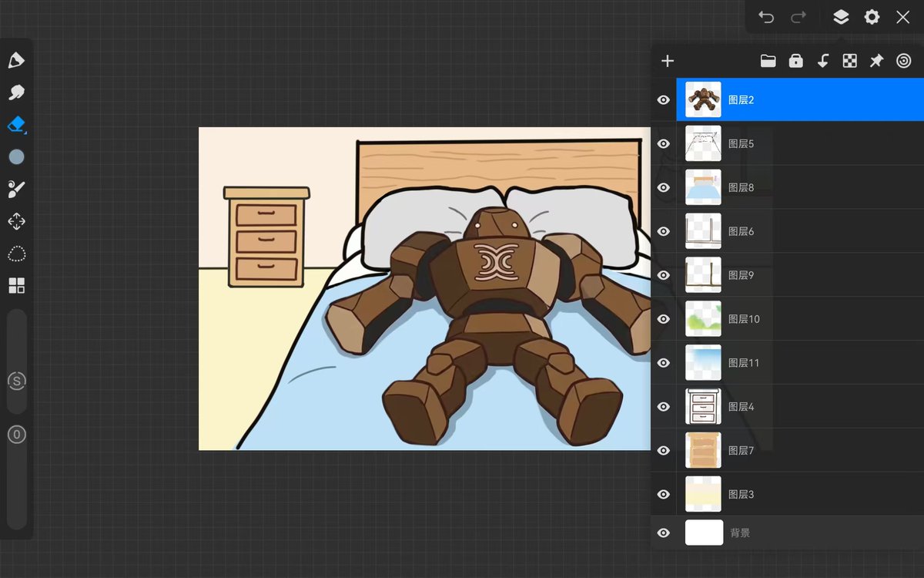Select the lasso selection tool
This screenshot has height=578, width=924.
coord(16,254)
